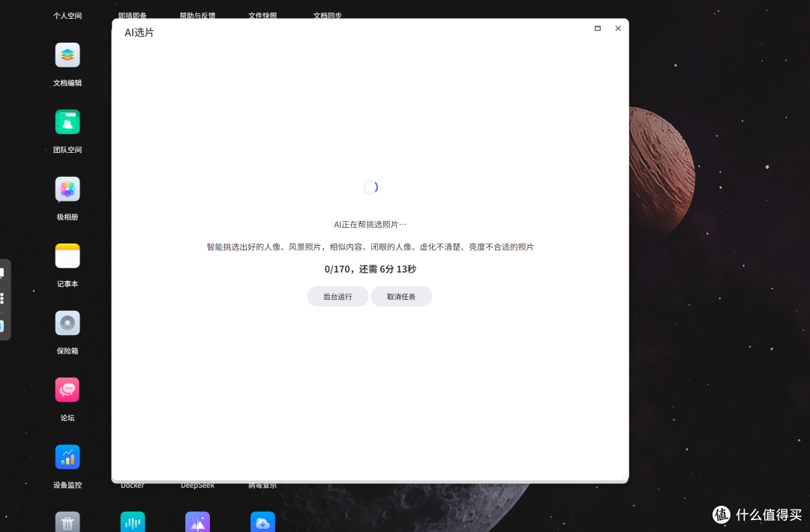Click the 智能挑选出好的人像 description line
Image resolution: width=810 pixels, height=532 pixels.
pyautogui.click(x=370, y=247)
